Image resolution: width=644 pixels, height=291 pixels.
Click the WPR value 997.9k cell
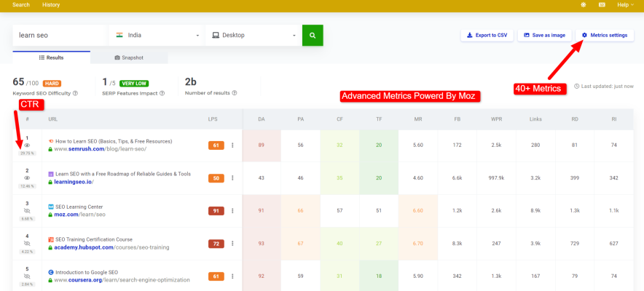(x=496, y=178)
